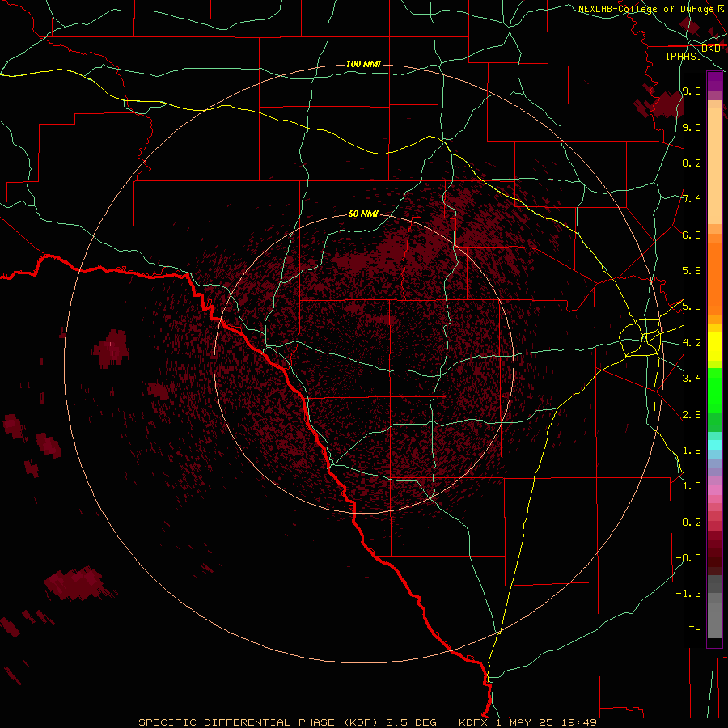Pick the yellow legend color band
The image size is (728, 728).
pos(714,346)
